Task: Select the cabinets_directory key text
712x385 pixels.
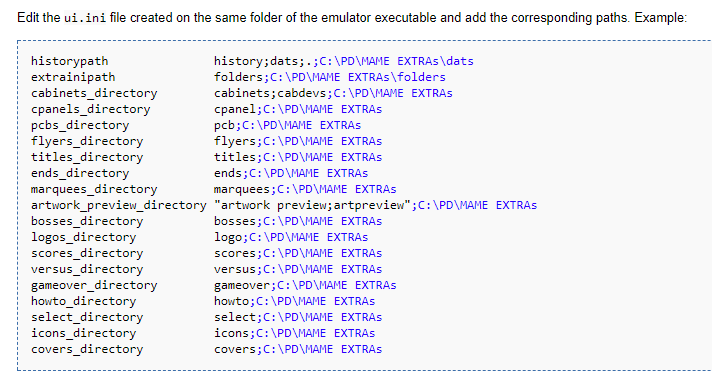Action: pyautogui.click(x=94, y=93)
